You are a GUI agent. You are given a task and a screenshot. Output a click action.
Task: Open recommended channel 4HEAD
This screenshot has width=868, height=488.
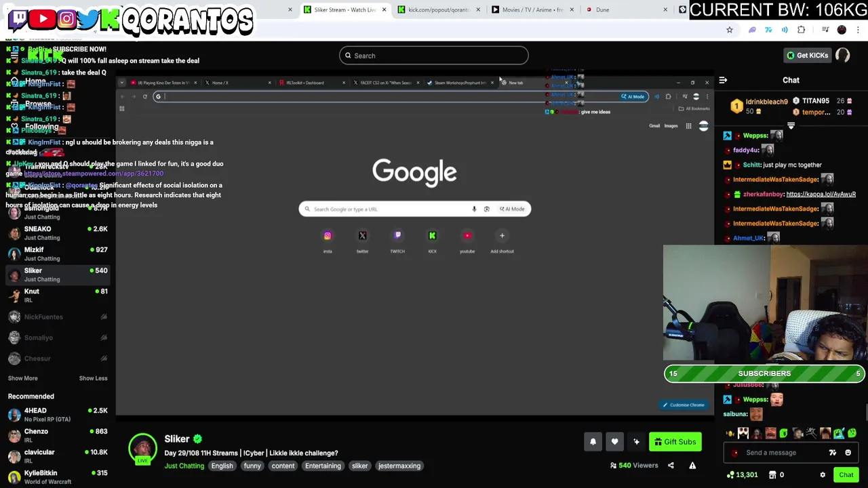(58, 414)
